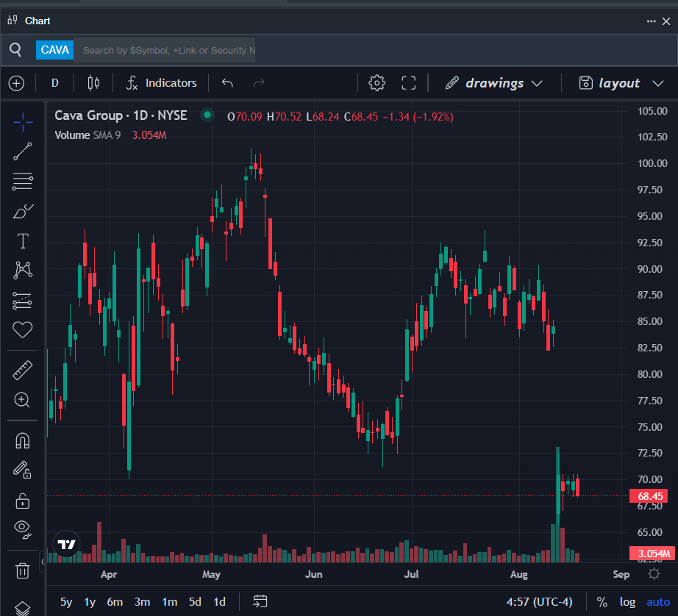Choose the brush drawing tool

click(x=23, y=211)
